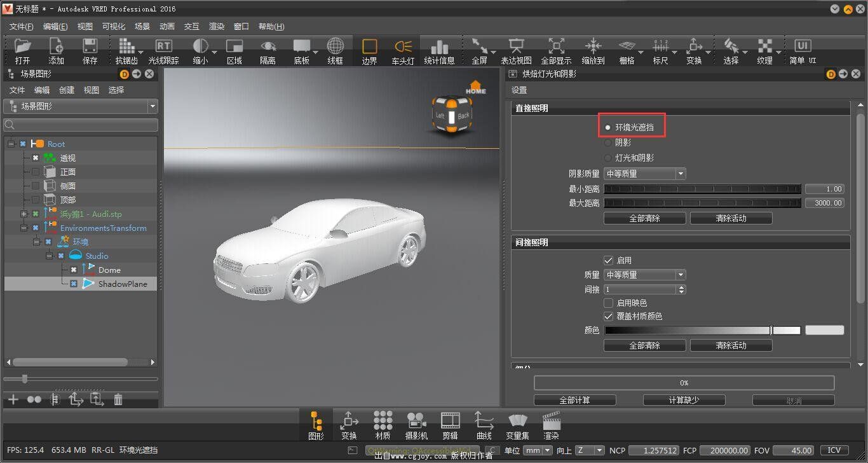Open 单位 mm units dropdown
The image size is (868, 463).
[538, 450]
